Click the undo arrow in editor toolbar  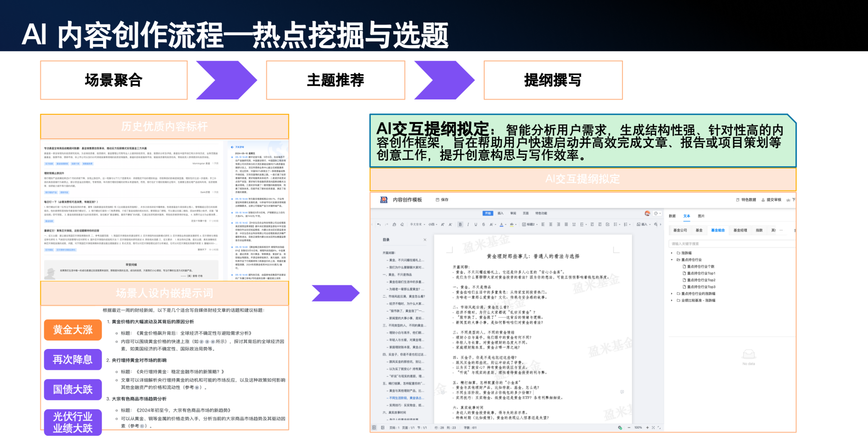[379, 224]
